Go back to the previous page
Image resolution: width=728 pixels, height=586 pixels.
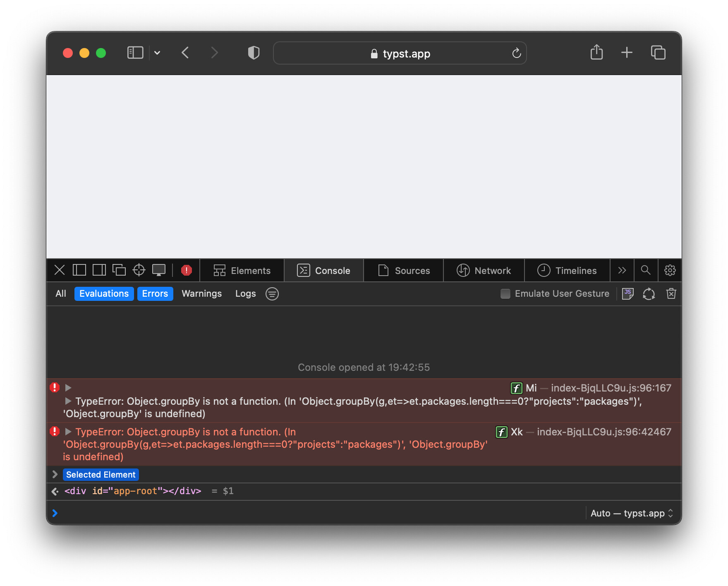pyautogui.click(x=185, y=53)
